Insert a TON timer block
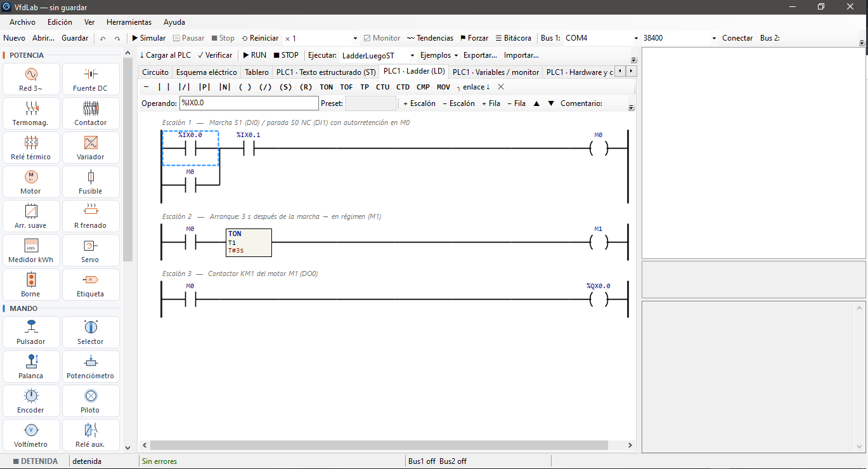Screen dimensions: 868x469 pyautogui.click(x=327, y=87)
